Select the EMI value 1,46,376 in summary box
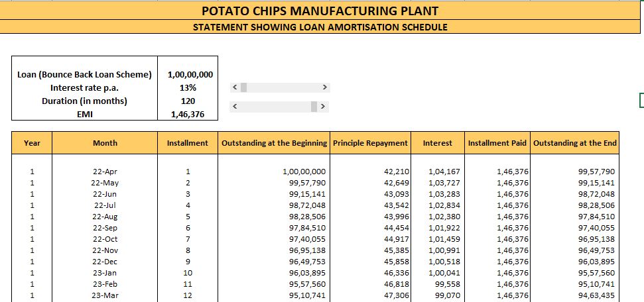Image resolution: width=644 pixels, height=302 pixels. pos(188,115)
